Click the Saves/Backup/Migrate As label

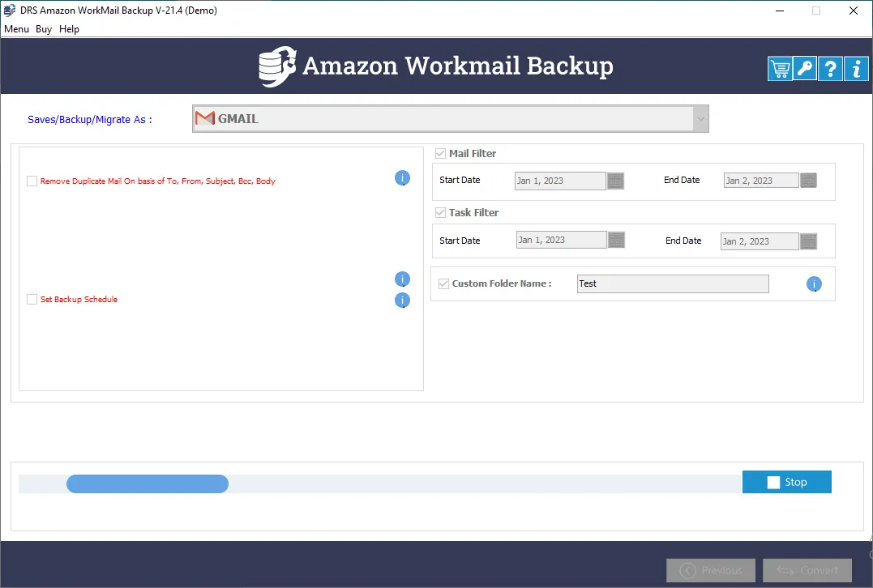pos(90,120)
